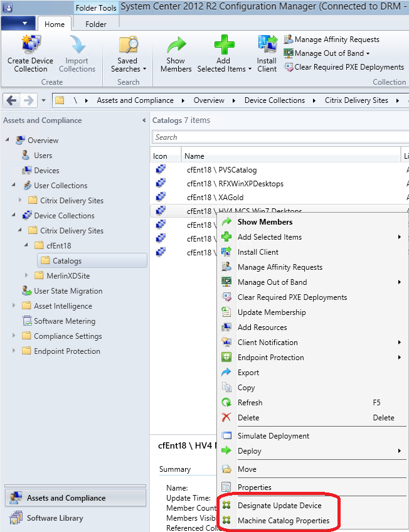Open Manage Out of Band ribbon dropdown
Image resolution: width=409 pixels, height=532 pixels.
tap(327, 53)
